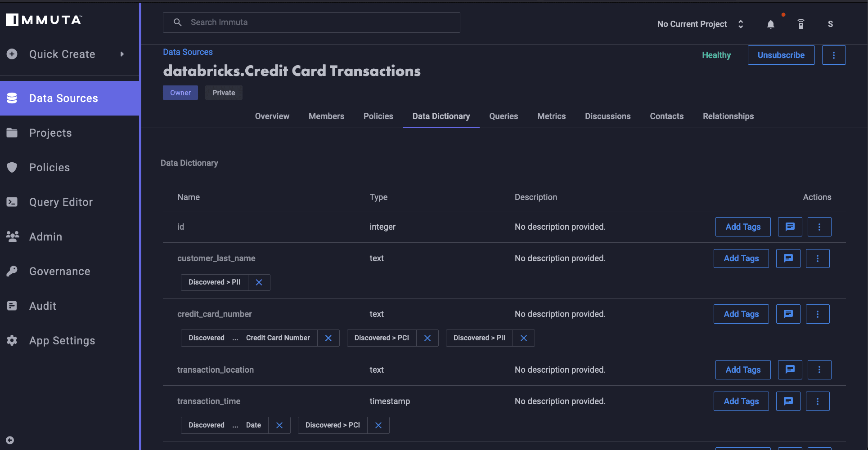
Task: Open Policies in sidebar
Action: (70, 167)
